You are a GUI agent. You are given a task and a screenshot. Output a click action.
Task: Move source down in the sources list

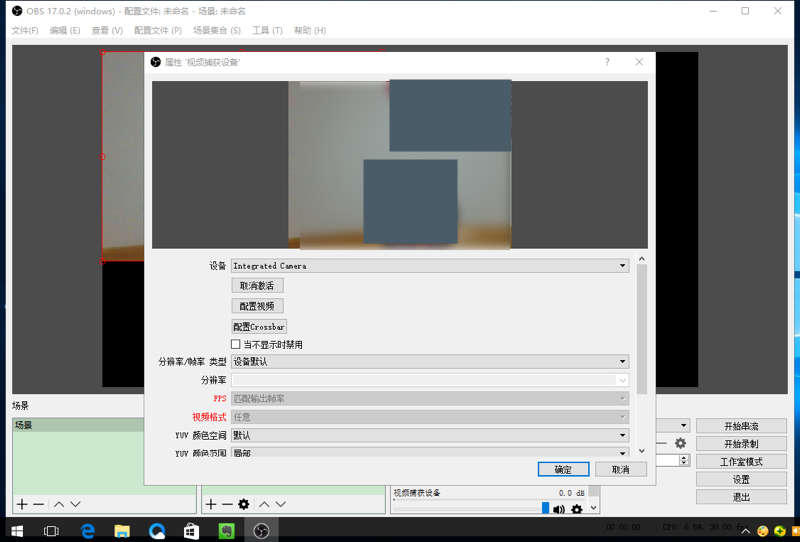pos(281,504)
